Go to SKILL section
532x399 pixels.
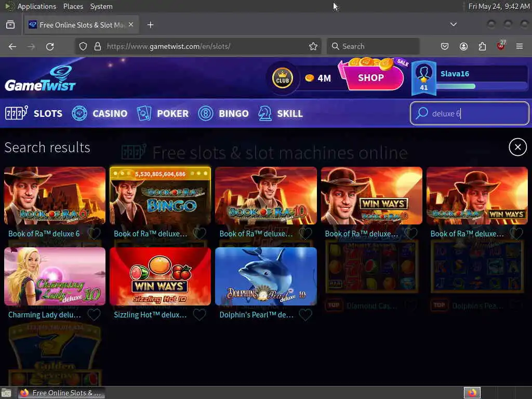click(x=290, y=113)
